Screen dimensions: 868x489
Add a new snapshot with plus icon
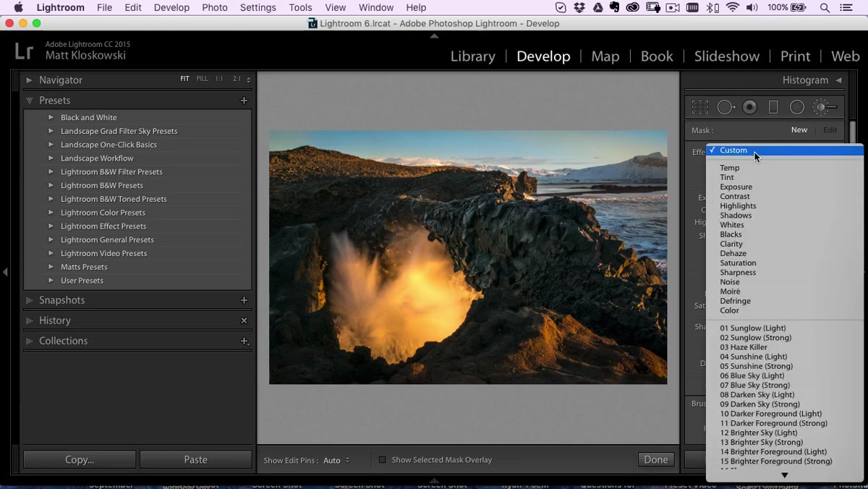(244, 300)
